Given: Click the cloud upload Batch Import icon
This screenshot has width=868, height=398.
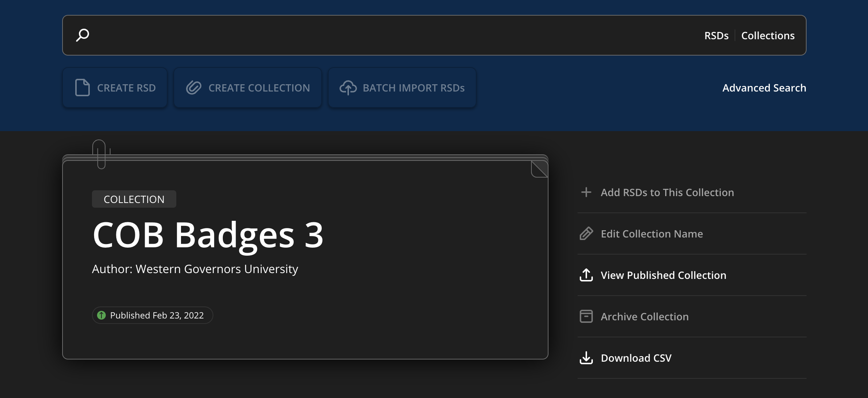Looking at the screenshot, I should [348, 88].
